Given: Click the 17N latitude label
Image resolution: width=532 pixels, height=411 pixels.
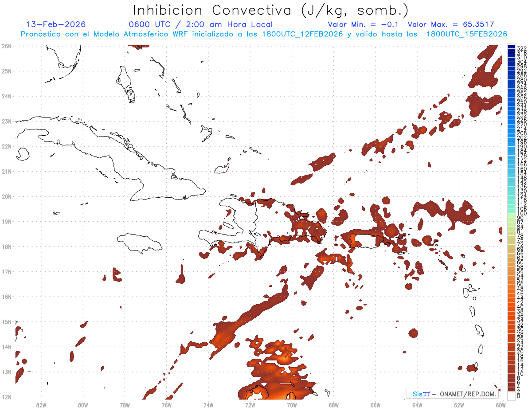Looking at the screenshot, I should coord(6,271).
